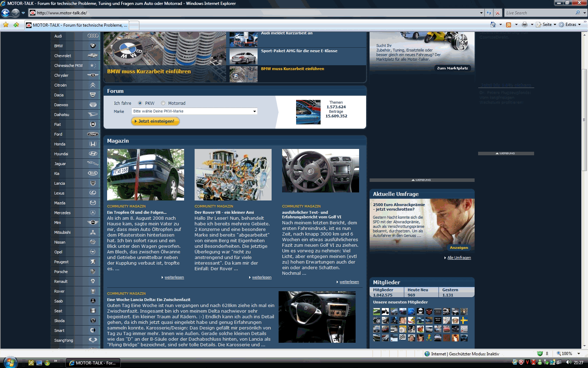Open the Peugeot entry in brand menu
The width and height of the screenshot is (588, 368).
pyautogui.click(x=75, y=261)
